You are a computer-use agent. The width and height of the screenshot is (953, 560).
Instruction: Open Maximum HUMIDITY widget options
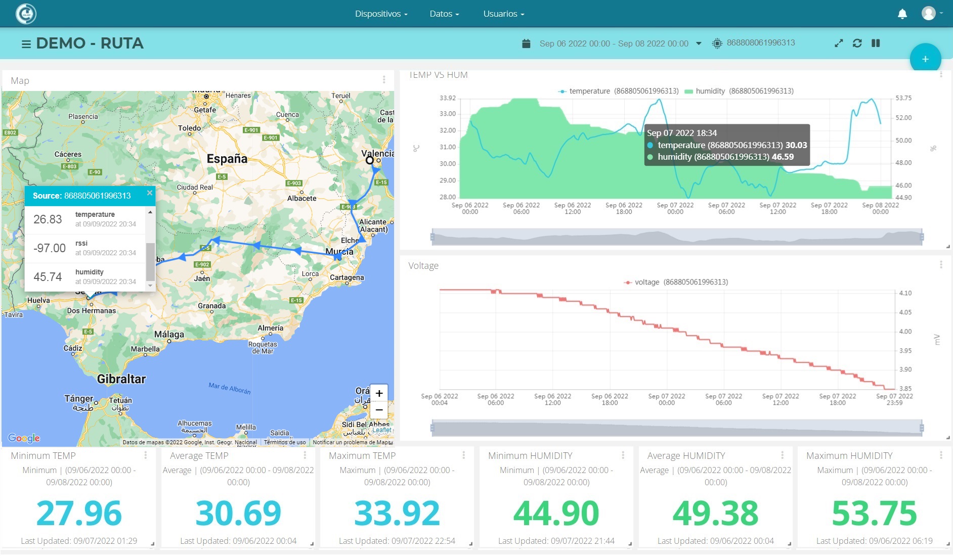pyautogui.click(x=941, y=455)
